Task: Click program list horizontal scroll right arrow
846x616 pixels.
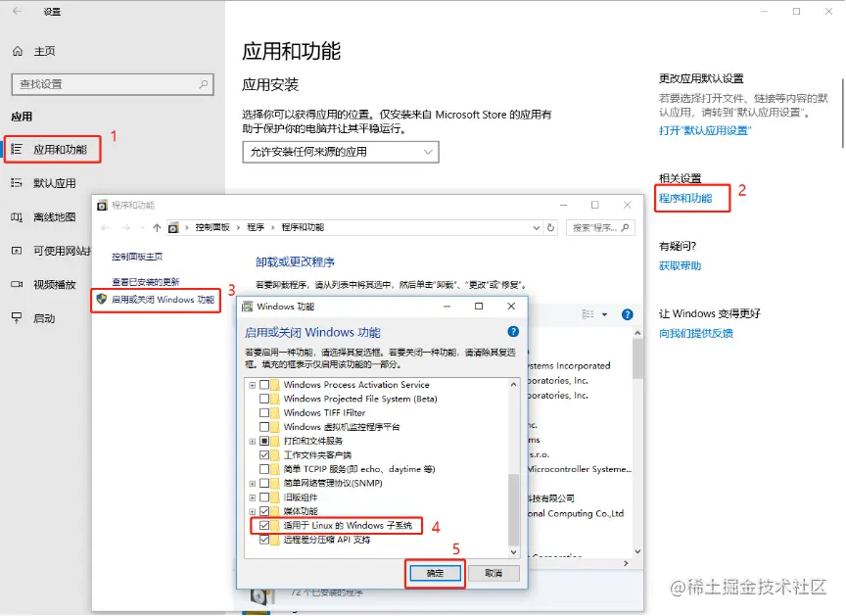Action: (x=626, y=563)
